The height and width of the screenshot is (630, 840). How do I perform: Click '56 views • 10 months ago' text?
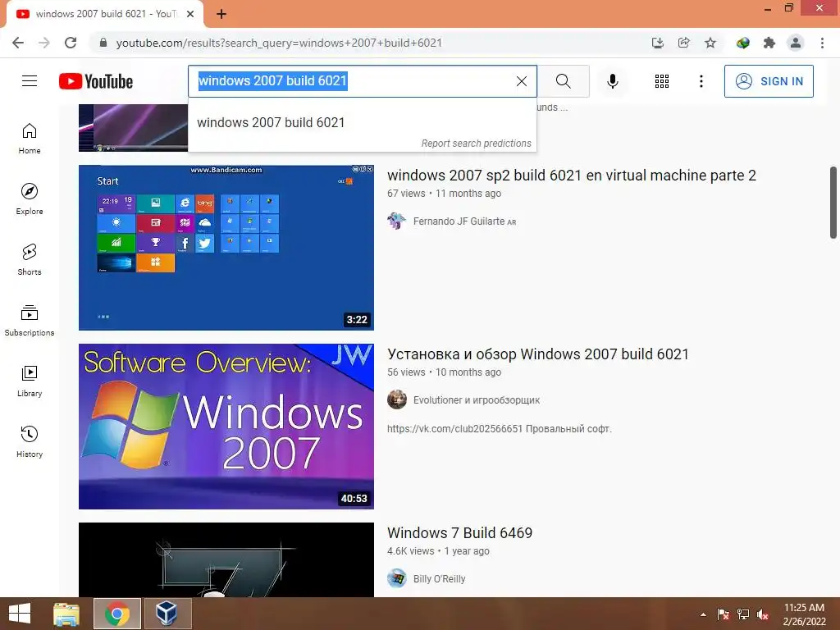pyautogui.click(x=444, y=372)
